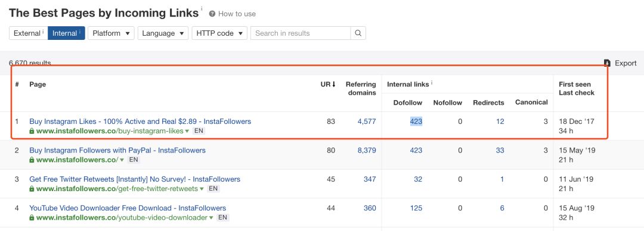Open Buy Instagram Likes page link
This screenshot has width=644, height=231.
click(140, 121)
